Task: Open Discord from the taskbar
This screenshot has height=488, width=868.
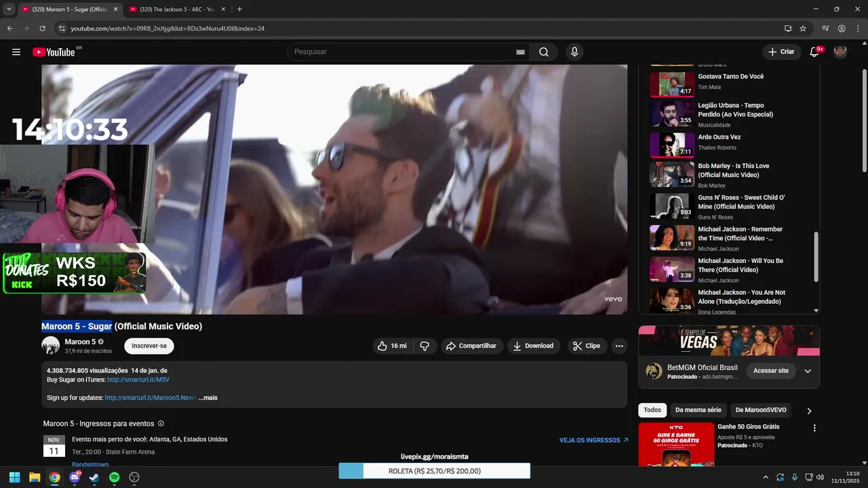Action: [x=75, y=477]
